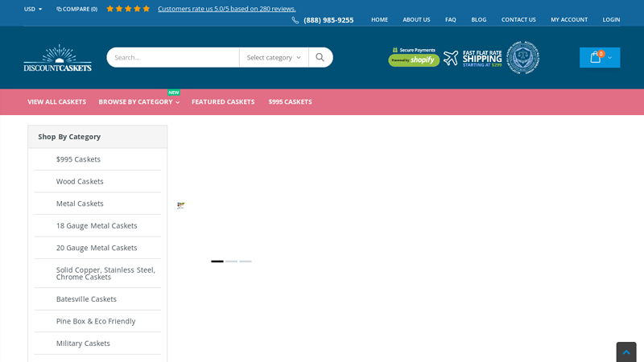Click the scroll-to-top arrow button
This screenshot has width=644, height=362.
626,352
